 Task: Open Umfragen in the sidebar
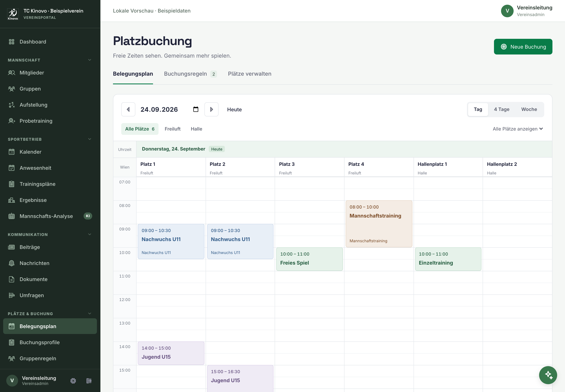[50, 296]
